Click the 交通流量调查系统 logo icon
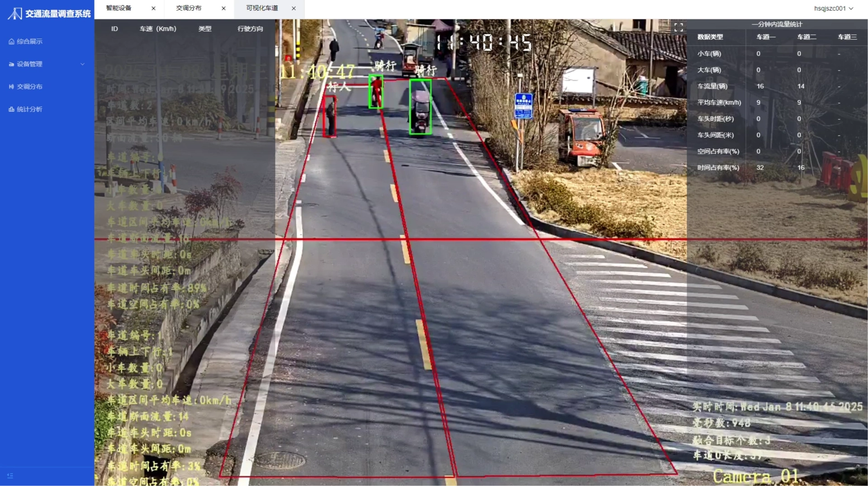Viewport: 868px width, 486px height. (15, 14)
